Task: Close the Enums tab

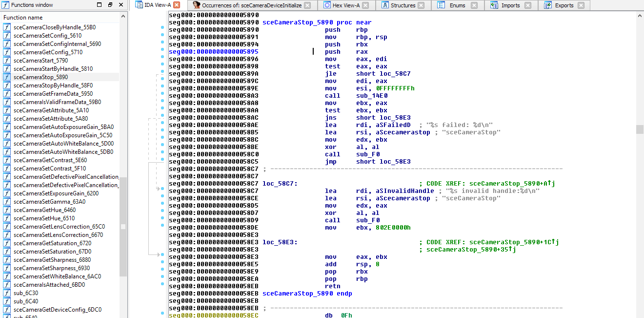Action: (x=475, y=5)
